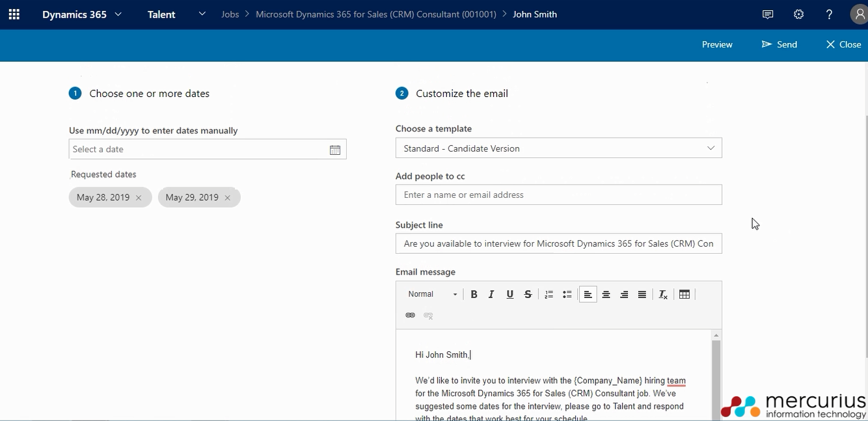The height and width of the screenshot is (421, 868).
Task: Expand the chevron next to Talent
Action: 202,14
